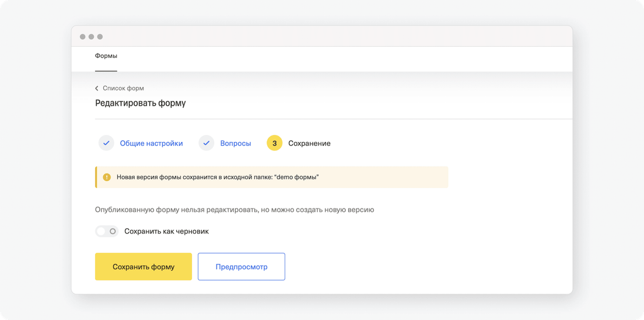Click the Сохранить как черновик label
This screenshot has width=644, height=320.
[x=166, y=231]
